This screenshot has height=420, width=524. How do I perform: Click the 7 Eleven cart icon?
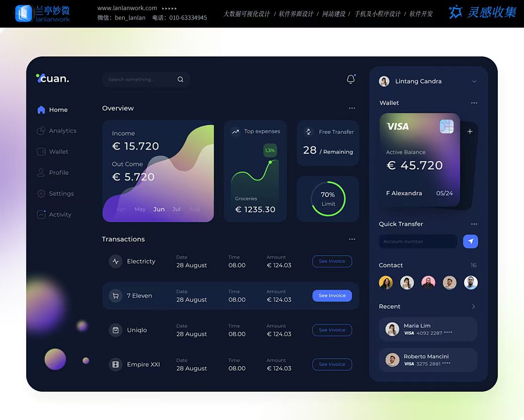coord(115,296)
